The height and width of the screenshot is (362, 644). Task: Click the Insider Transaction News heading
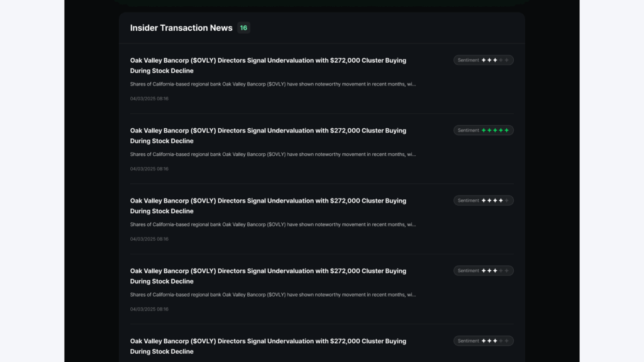pos(181,28)
